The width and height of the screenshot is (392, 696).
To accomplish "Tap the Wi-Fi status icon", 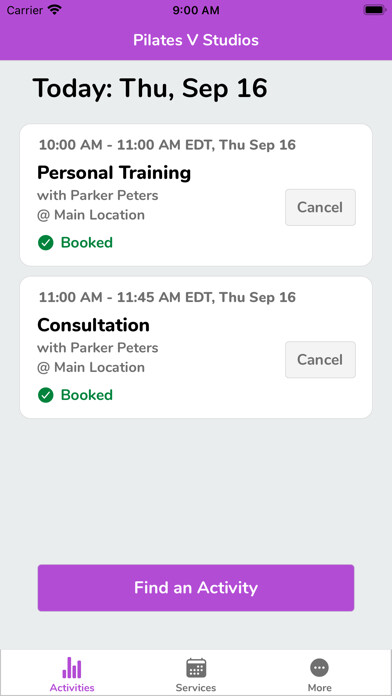I will (55, 10).
